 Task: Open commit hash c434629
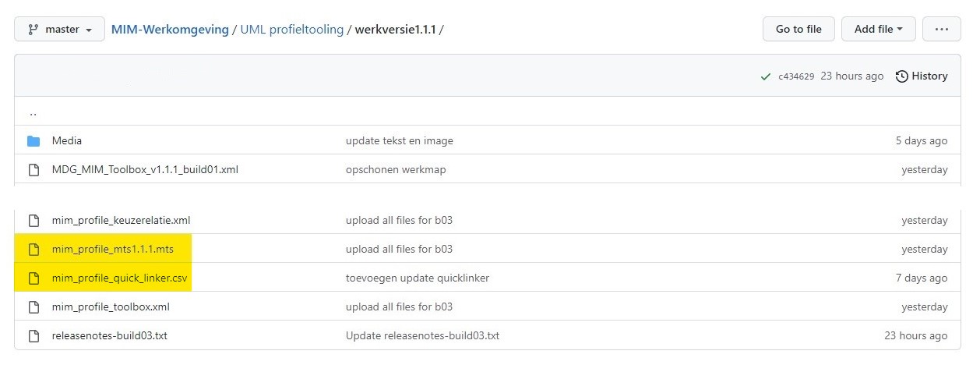796,76
